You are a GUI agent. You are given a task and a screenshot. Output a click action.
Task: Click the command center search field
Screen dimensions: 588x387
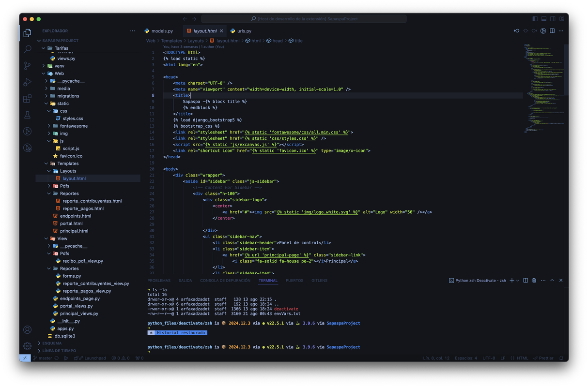pyautogui.click(x=304, y=19)
